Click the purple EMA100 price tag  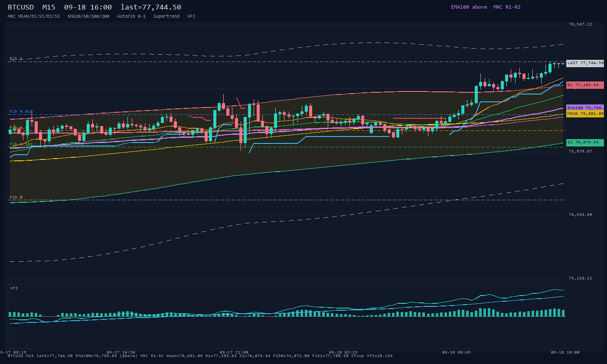coord(585,108)
